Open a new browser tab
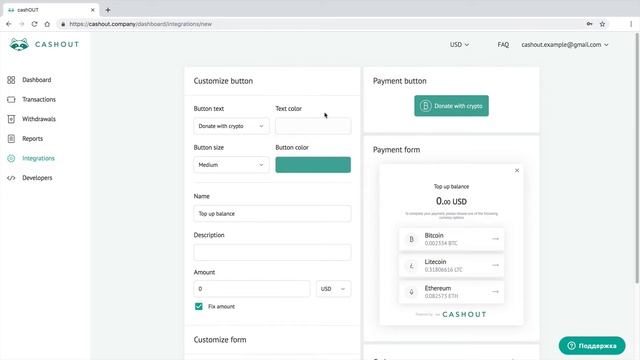This screenshot has height=360, width=640. click(x=108, y=10)
